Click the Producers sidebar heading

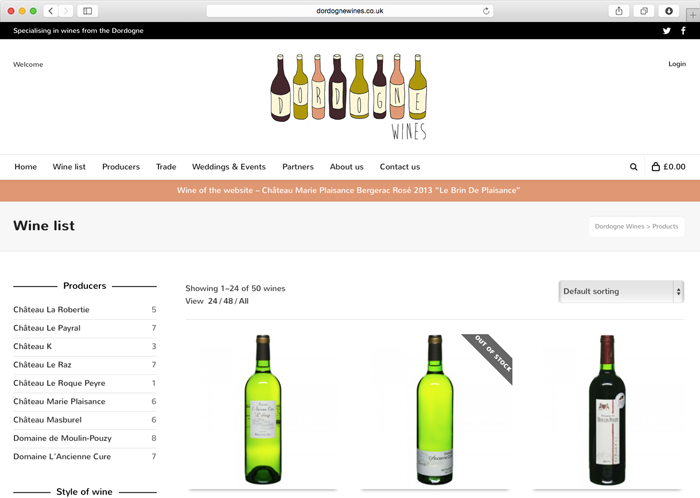coord(85,286)
